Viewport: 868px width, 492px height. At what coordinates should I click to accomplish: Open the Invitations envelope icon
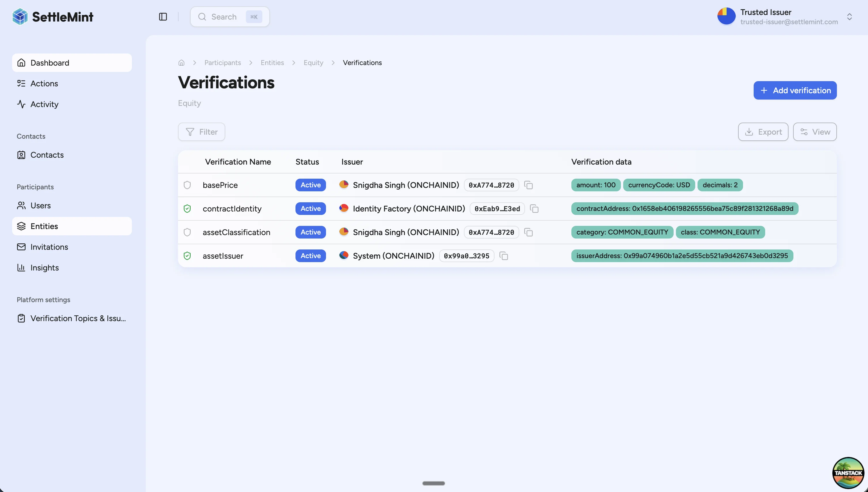click(21, 247)
